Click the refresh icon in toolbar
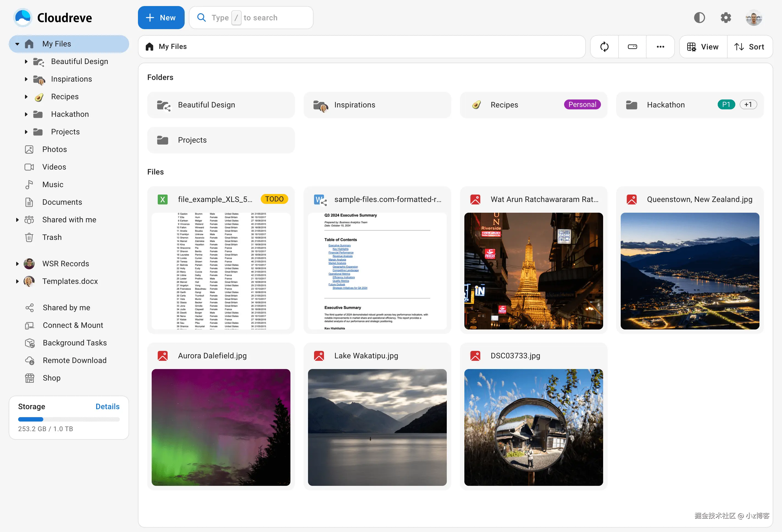 click(x=604, y=47)
